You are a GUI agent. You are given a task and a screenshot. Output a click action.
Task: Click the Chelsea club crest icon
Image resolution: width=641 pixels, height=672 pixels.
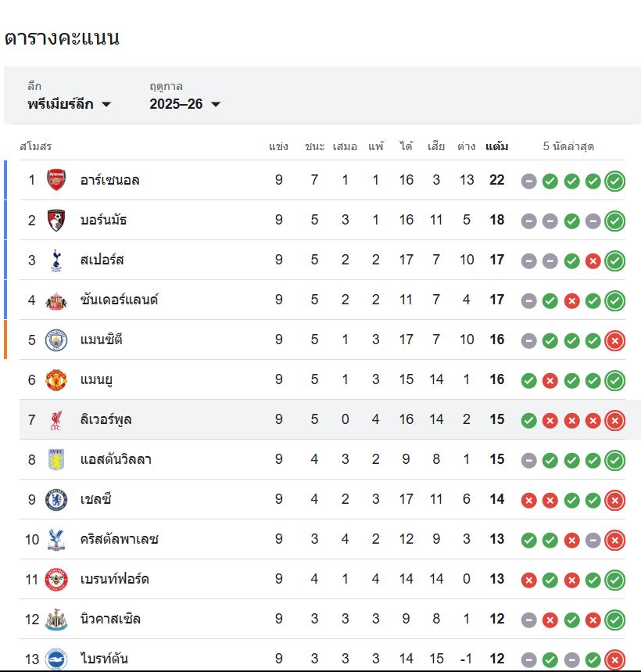coord(56,499)
